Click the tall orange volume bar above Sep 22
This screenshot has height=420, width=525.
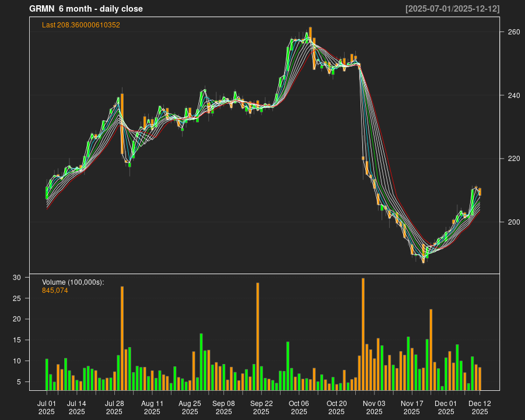point(257,336)
